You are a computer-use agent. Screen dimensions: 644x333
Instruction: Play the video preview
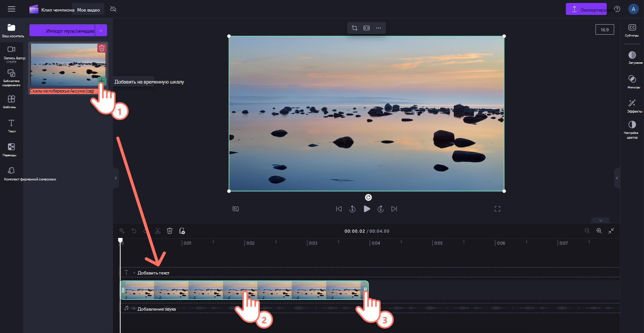coord(367,209)
